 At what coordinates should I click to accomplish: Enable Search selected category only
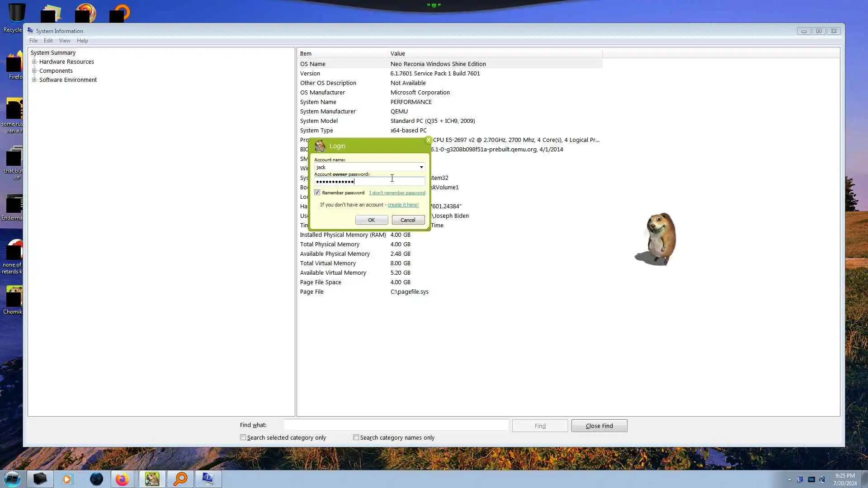(243, 437)
